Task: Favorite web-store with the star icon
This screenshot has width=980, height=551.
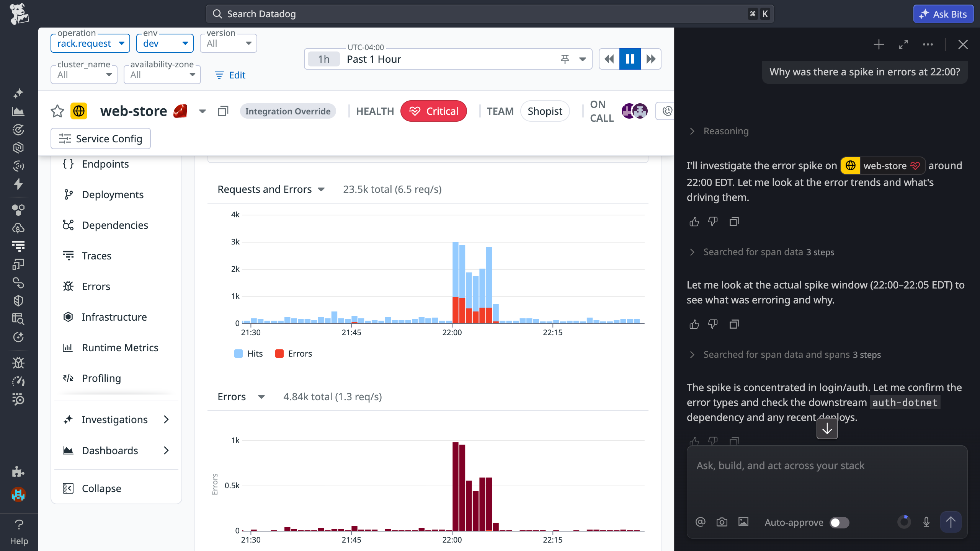Action: [x=57, y=111]
